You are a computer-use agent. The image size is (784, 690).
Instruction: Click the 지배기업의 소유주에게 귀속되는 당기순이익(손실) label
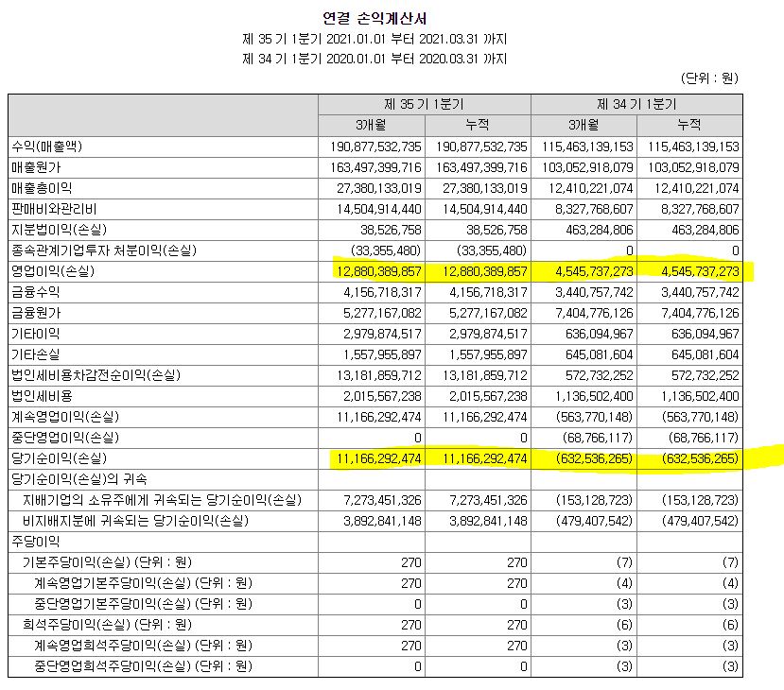click(162, 500)
